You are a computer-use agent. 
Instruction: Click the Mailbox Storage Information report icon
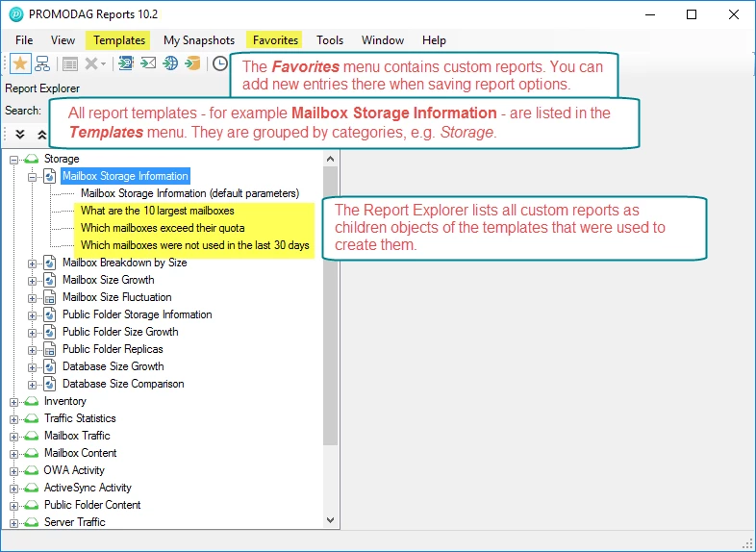[x=50, y=176]
